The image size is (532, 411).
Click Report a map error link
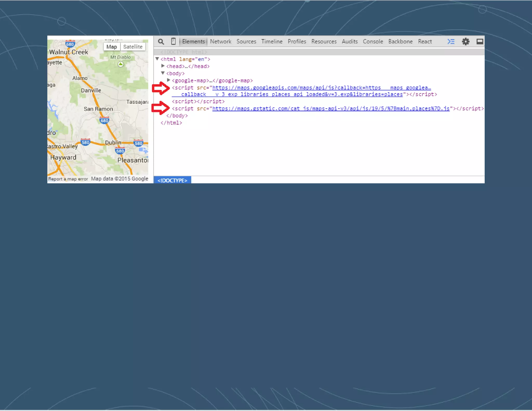tap(68, 179)
